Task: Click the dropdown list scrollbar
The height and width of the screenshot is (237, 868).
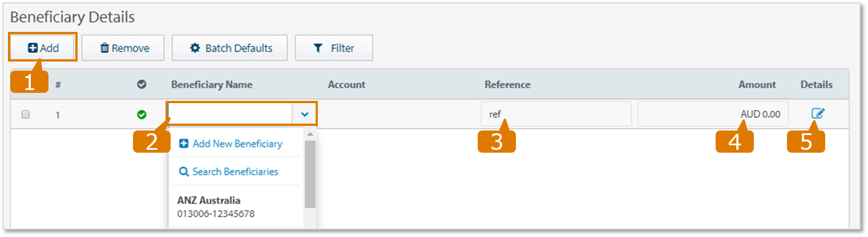Action: pyautogui.click(x=310, y=174)
